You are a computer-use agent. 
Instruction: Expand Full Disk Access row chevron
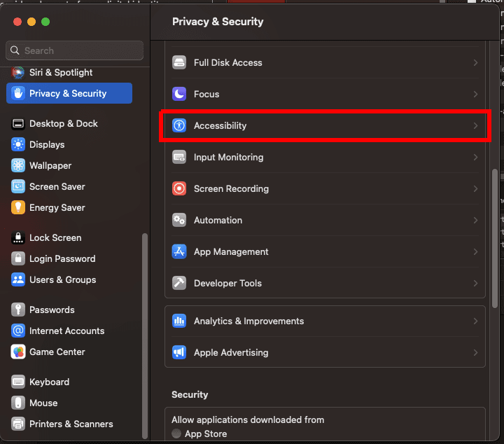[475, 63]
